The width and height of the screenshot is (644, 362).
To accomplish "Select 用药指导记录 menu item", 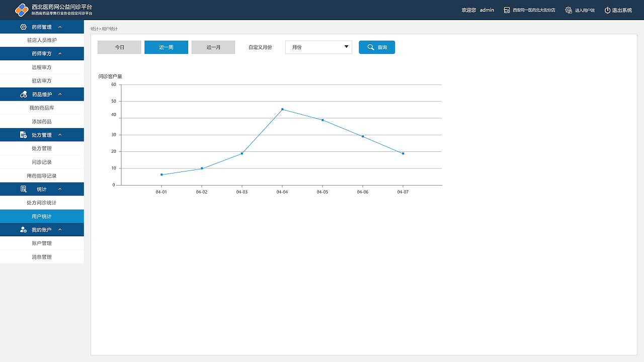I will 42,176.
